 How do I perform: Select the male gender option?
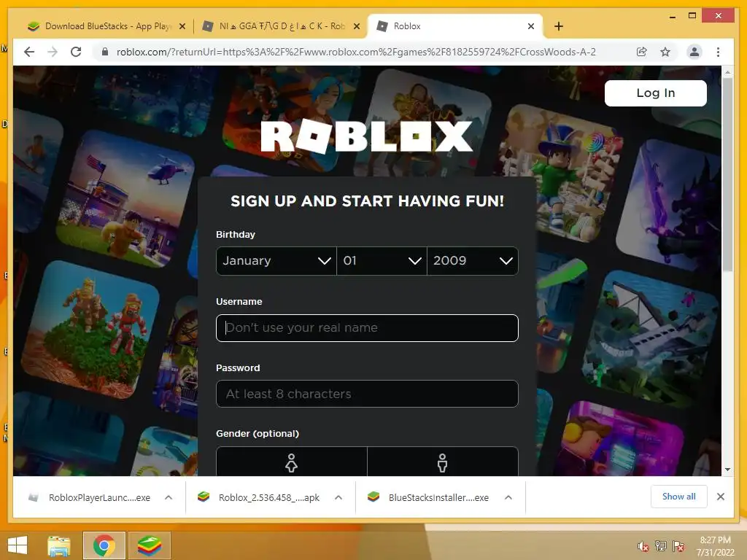pos(443,462)
